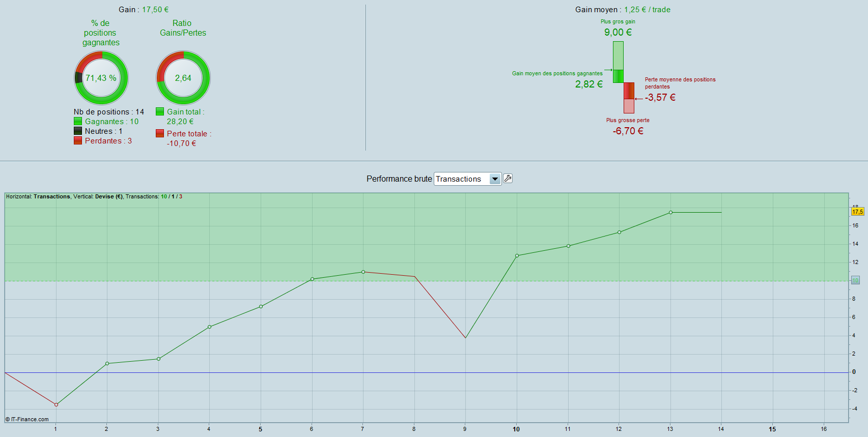Click the green Gagnantes legend swatch
This screenshot has height=437, width=868.
click(78, 122)
